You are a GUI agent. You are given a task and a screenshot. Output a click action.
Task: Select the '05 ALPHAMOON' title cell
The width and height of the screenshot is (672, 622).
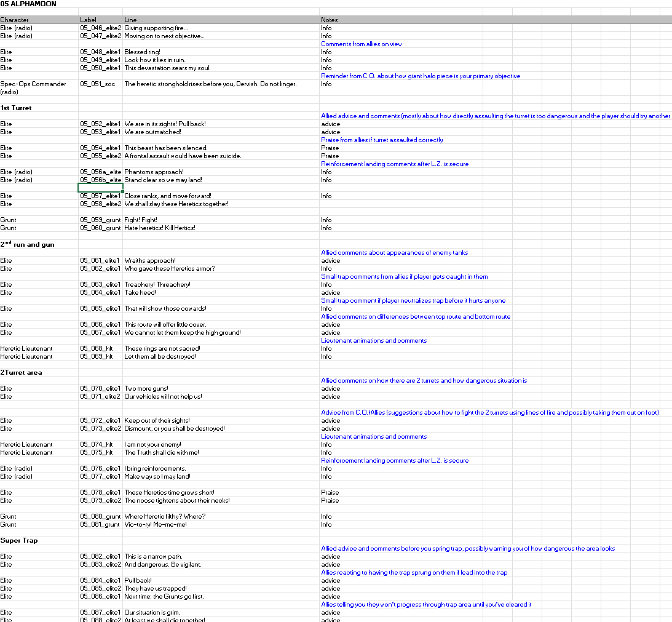point(28,4)
